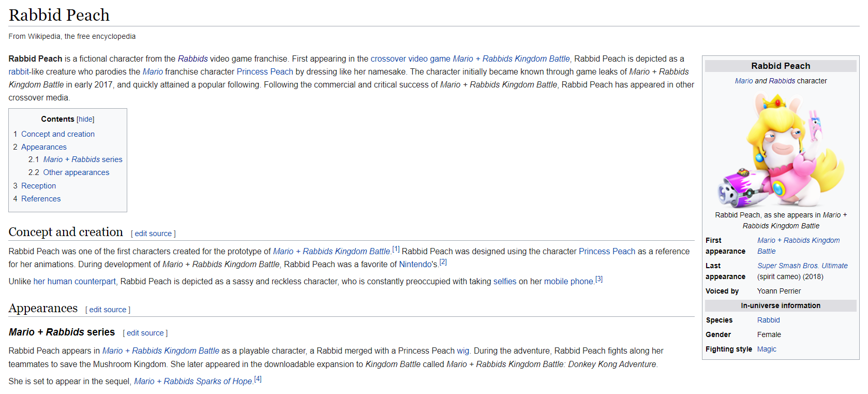This screenshot has width=868, height=394.
Task: Edit source of Appearances section
Action: [x=108, y=310]
